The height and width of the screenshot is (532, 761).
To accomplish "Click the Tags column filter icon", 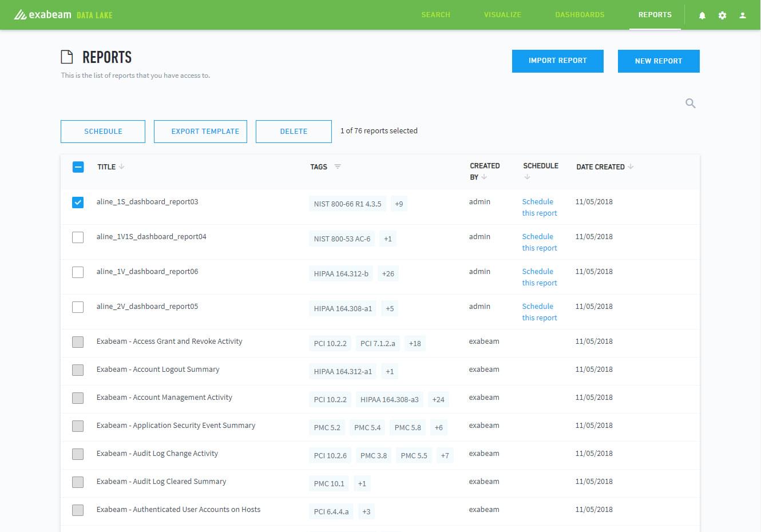I will 338,166.
